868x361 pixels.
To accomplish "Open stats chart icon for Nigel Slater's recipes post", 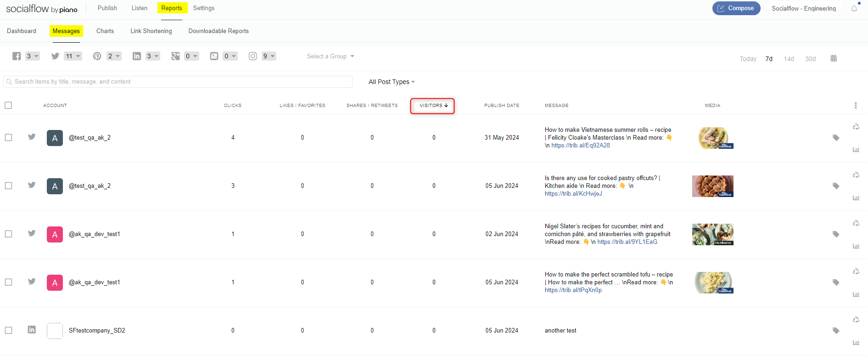I will [856, 246].
